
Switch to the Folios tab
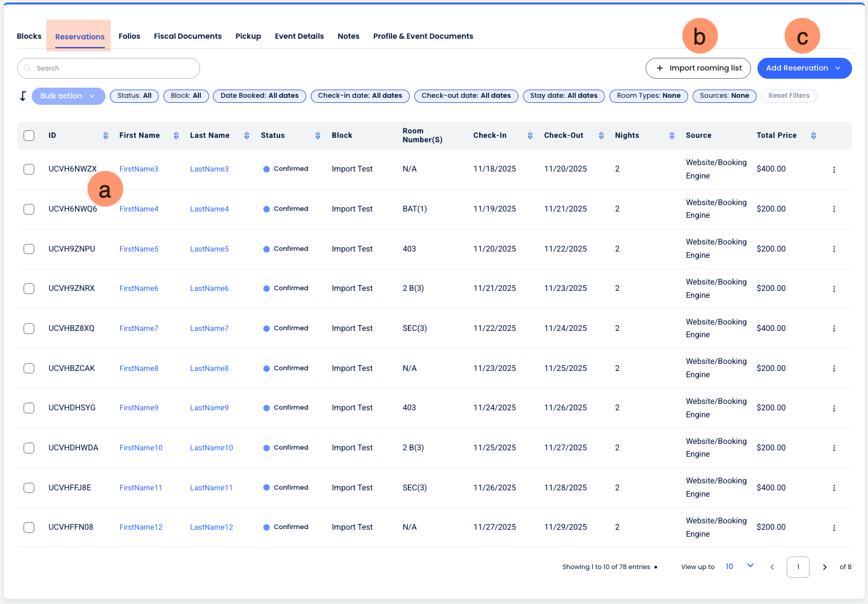tap(129, 36)
